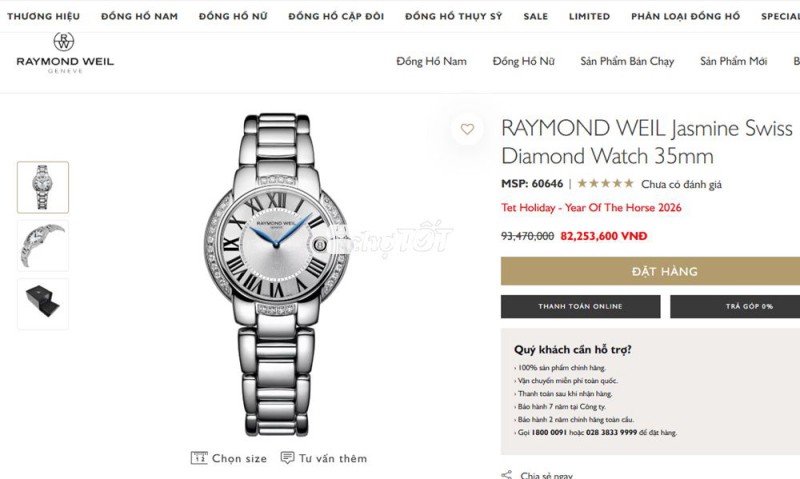Open the THƯƠNG HIỆU menu
Viewport: 800px width, 479px height.
43,16
